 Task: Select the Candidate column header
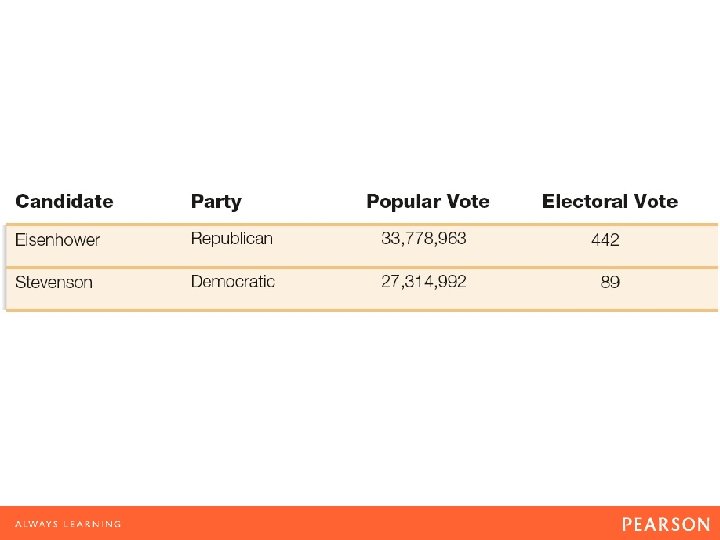[x=65, y=201]
